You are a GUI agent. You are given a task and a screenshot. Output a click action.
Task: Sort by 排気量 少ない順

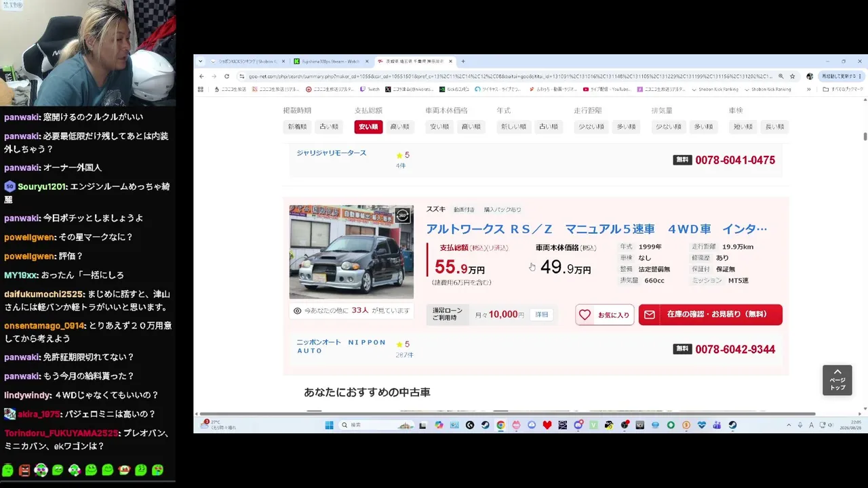pyautogui.click(x=668, y=127)
